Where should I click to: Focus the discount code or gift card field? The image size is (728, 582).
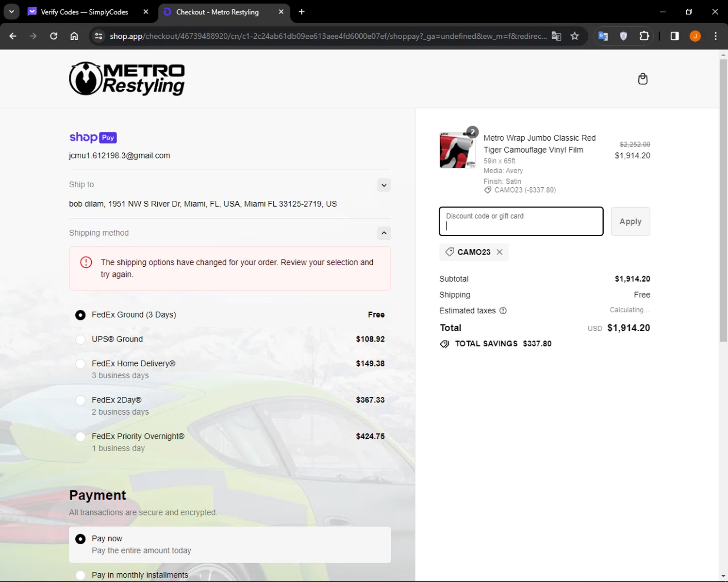point(521,222)
